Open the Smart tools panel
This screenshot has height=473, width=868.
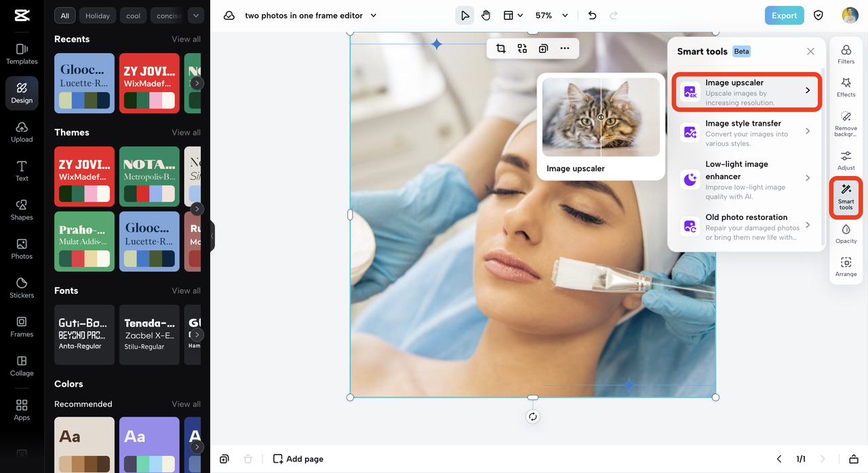click(x=846, y=197)
